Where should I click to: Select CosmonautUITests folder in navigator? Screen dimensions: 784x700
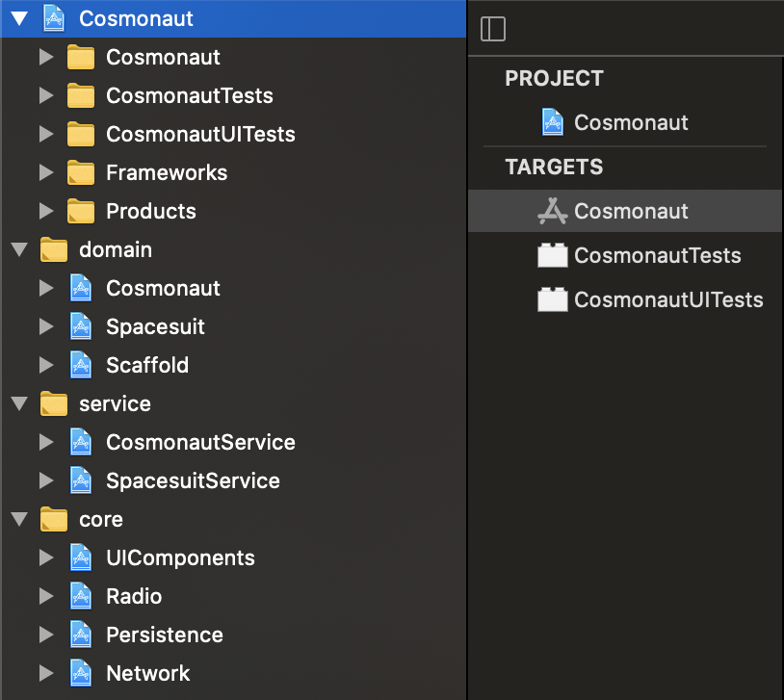click(200, 134)
